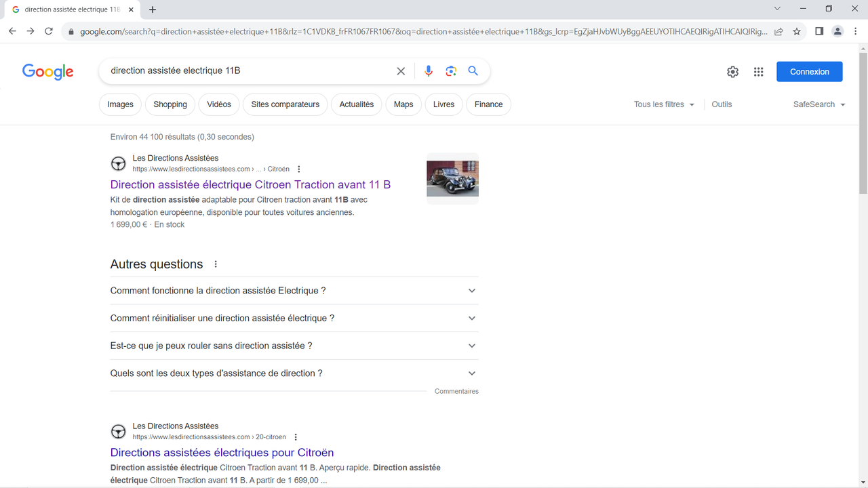
Task: Open the Outils search tools
Action: [x=722, y=104]
